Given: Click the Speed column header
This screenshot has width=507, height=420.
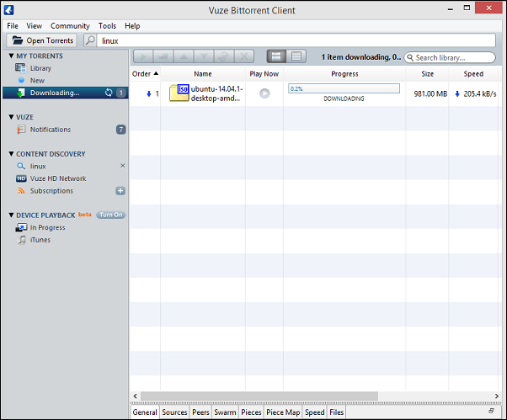Looking at the screenshot, I should pyautogui.click(x=473, y=74).
